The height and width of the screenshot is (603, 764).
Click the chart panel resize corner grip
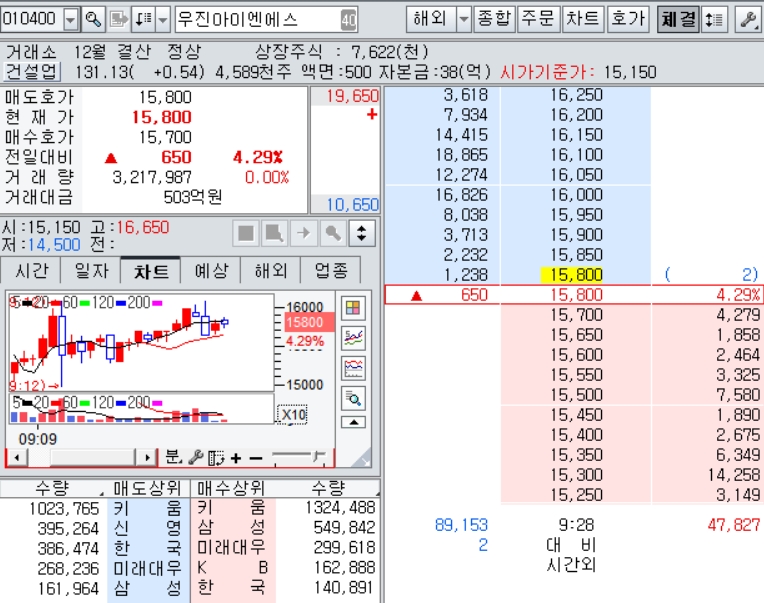point(363,457)
